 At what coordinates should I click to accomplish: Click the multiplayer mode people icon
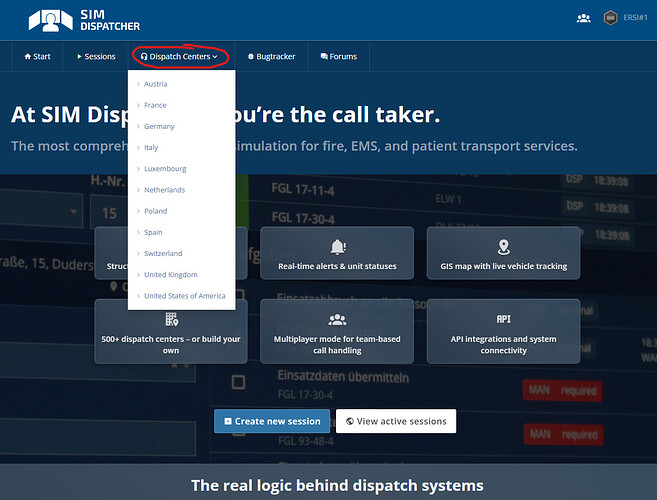337,319
